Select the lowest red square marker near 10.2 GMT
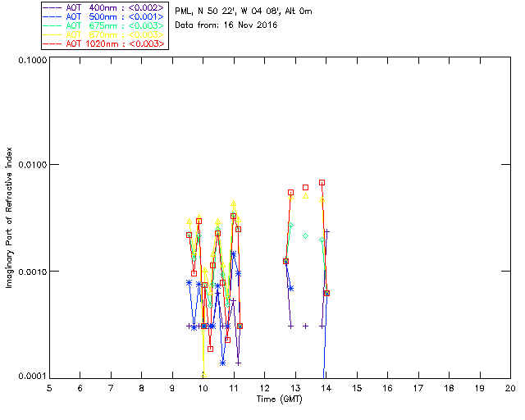The image size is (525, 420). pos(210,349)
